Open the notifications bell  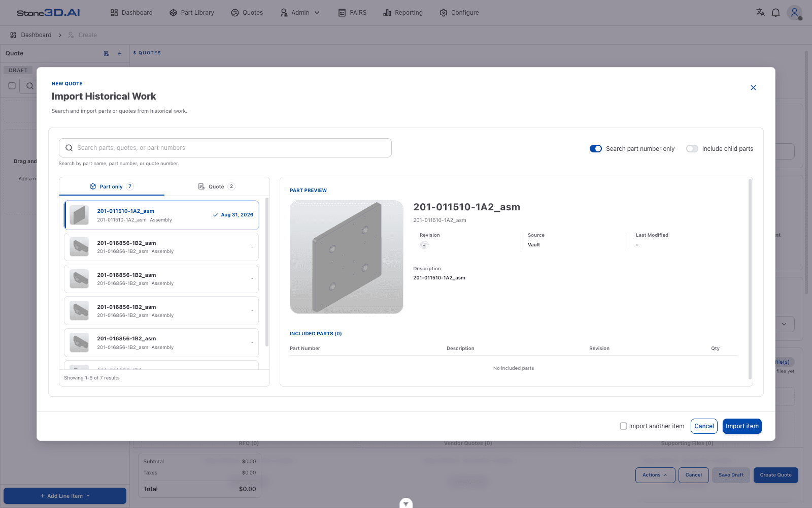tap(775, 13)
